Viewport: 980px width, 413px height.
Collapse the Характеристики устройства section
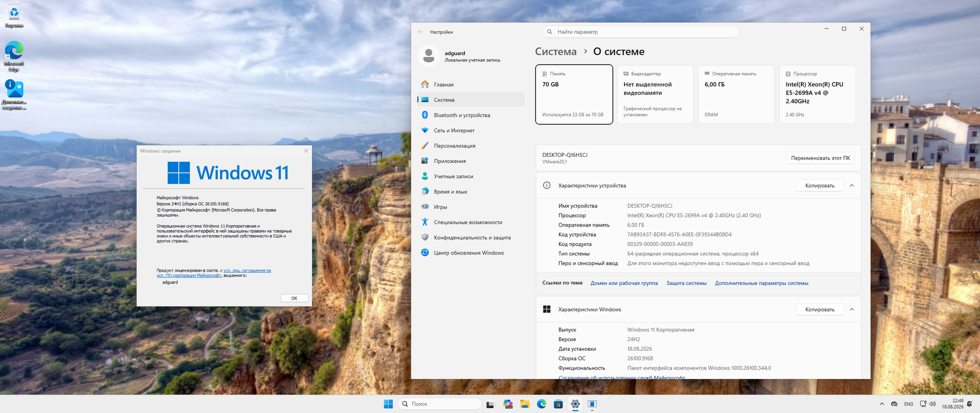click(852, 185)
